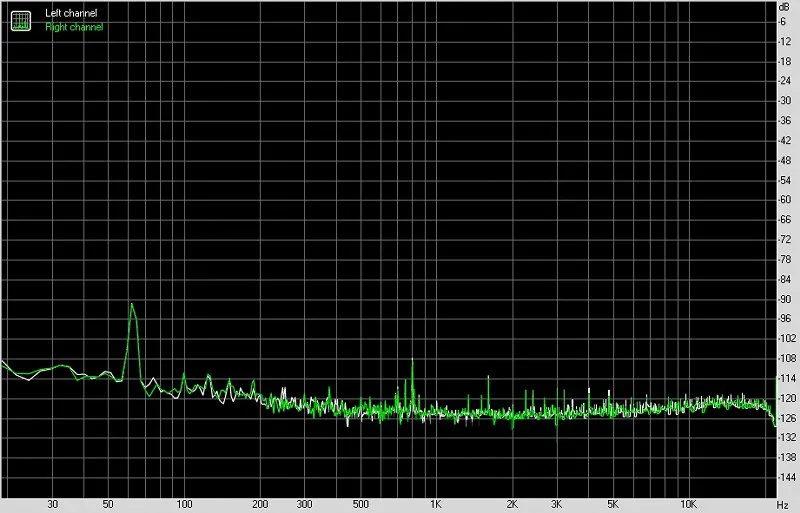Click the 'Hz' axis unit label
The image size is (800, 513).
(x=783, y=505)
